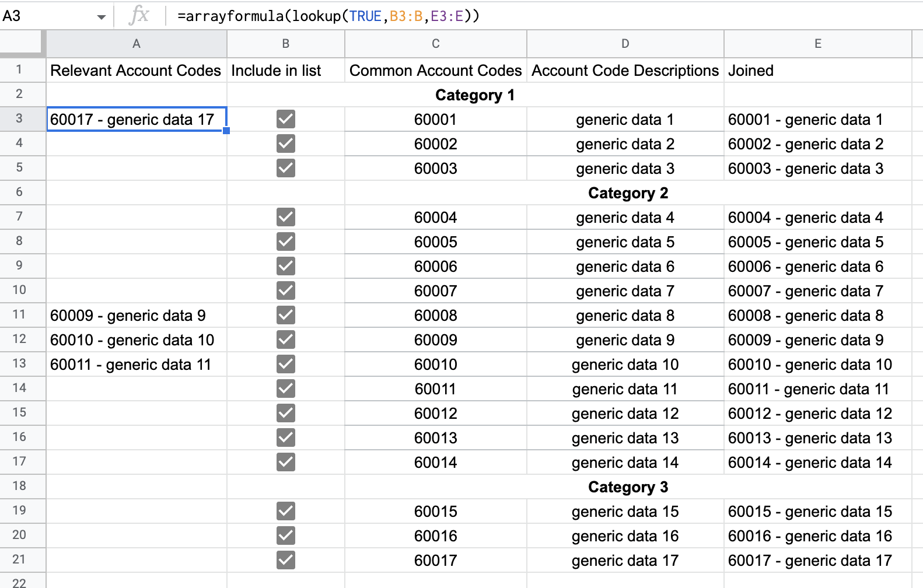Viewport: 923px width, 588px height.
Task: Uncheck the checkbox in the 60008 row
Action: (286, 315)
